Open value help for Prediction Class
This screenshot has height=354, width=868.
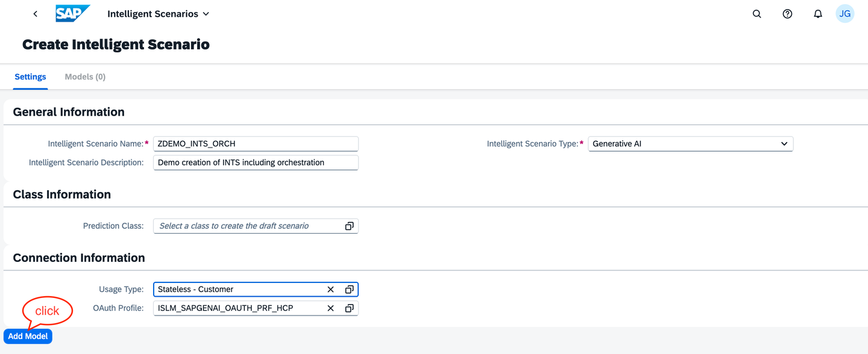(x=349, y=226)
